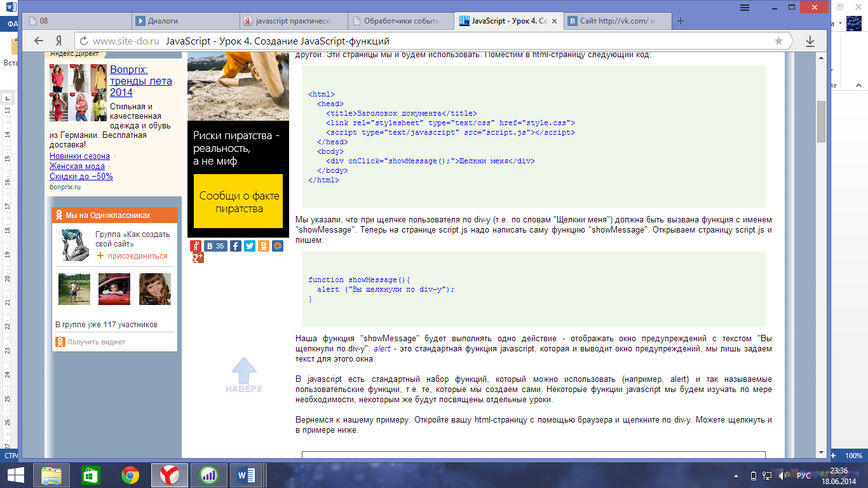Screen dimensions: 868x488
Task: Open the group globe avatar image
Action: [x=76, y=245]
